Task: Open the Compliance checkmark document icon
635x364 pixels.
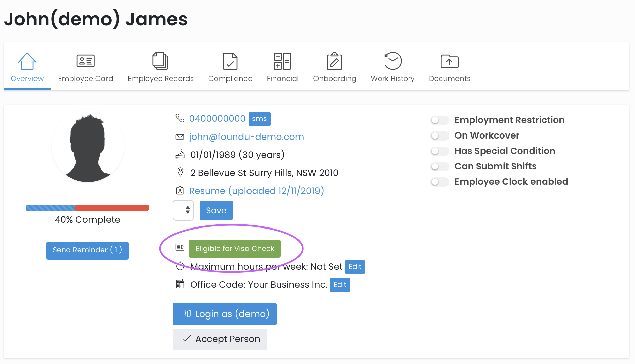Action: tap(230, 61)
